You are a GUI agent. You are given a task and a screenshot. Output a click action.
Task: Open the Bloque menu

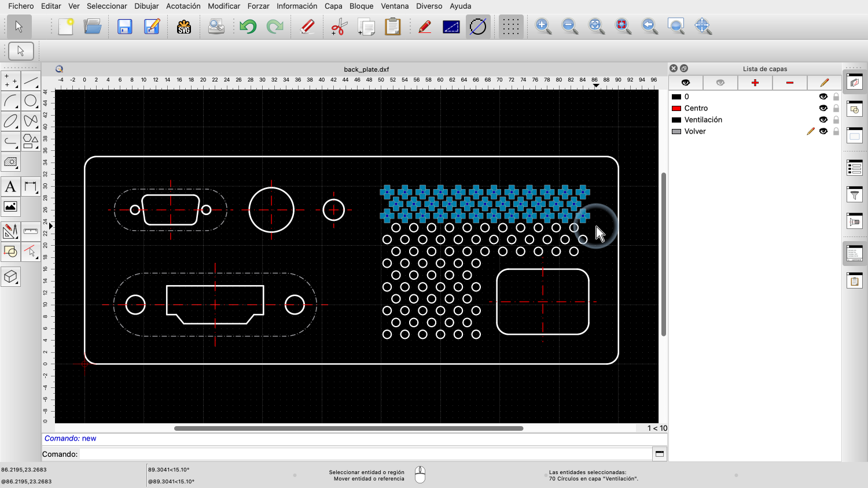(x=361, y=6)
